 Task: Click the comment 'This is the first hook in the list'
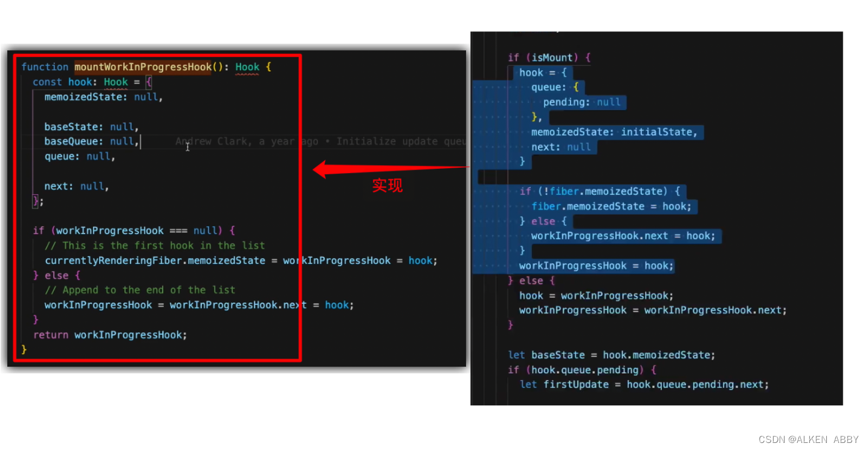(x=155, y=246)
